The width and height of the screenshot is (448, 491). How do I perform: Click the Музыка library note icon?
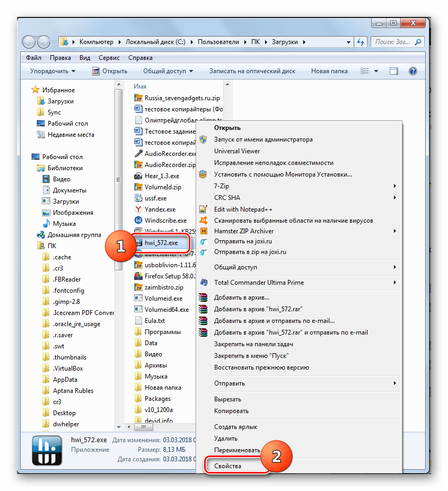46,223
